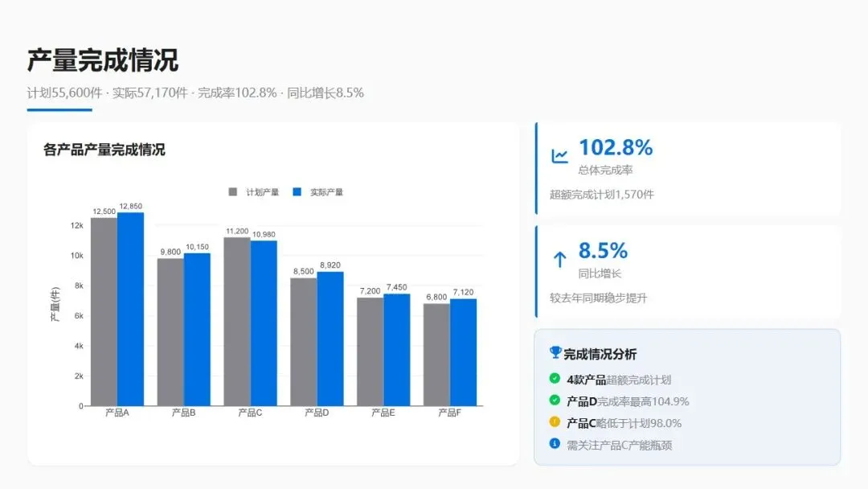
Task: Click the 实际产量 legend label
Action: 326,192
